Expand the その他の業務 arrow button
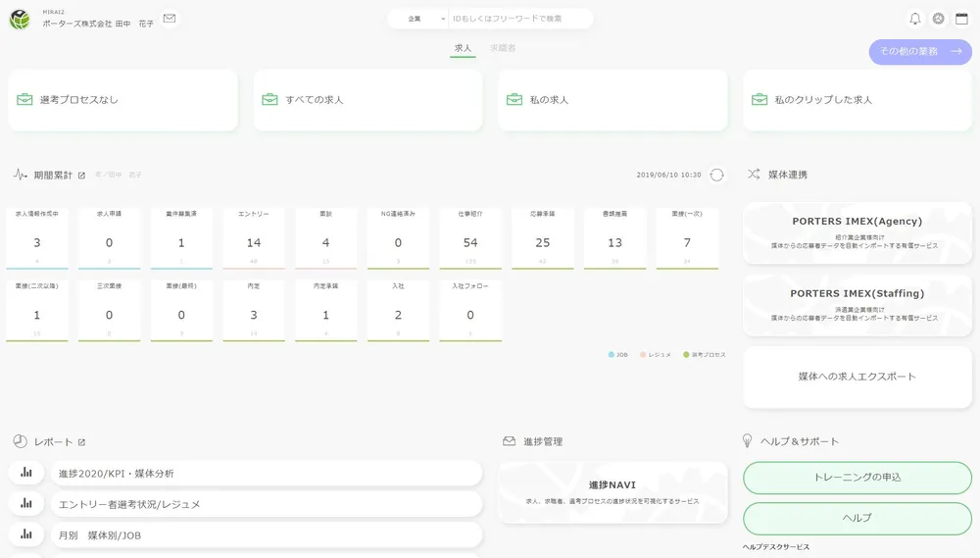This screenshot has width=980, height=558. pos(919,52)
